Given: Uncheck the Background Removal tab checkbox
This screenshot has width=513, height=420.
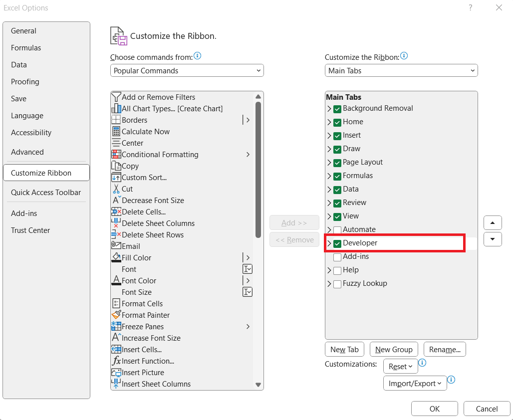Looking at the screenshot, I should coord(337,109).
